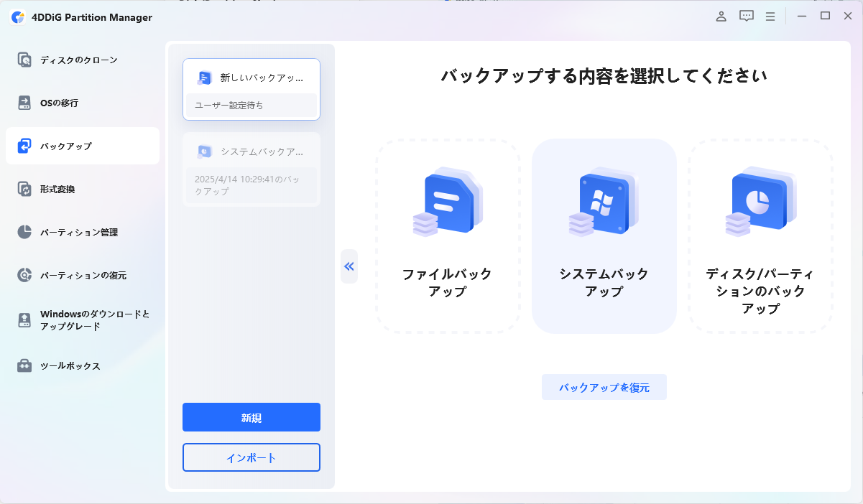The height and width of the screenshot is (504, 863).
Task: Switch to OSの移行 section
Action: click(x=83, y=103)
